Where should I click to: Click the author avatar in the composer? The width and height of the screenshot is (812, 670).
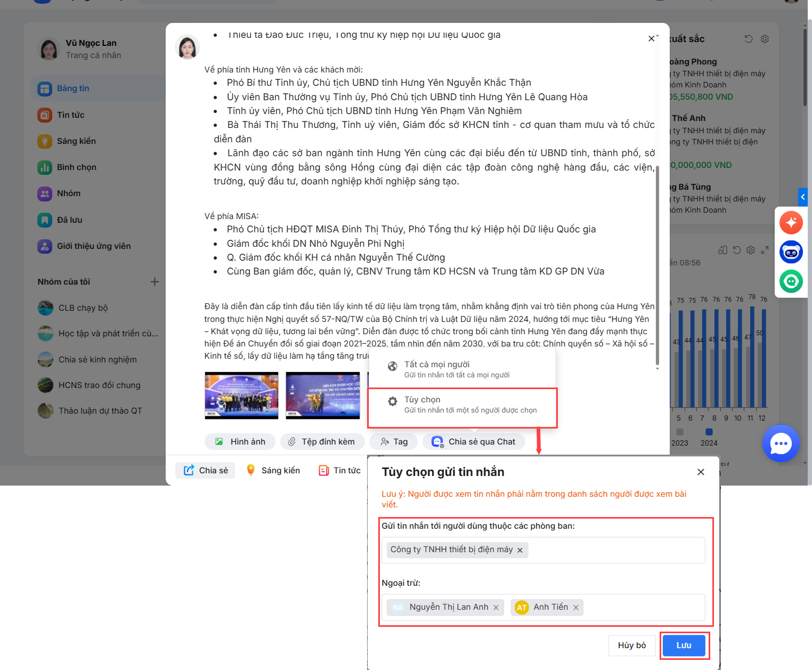[x=188, y=47]
